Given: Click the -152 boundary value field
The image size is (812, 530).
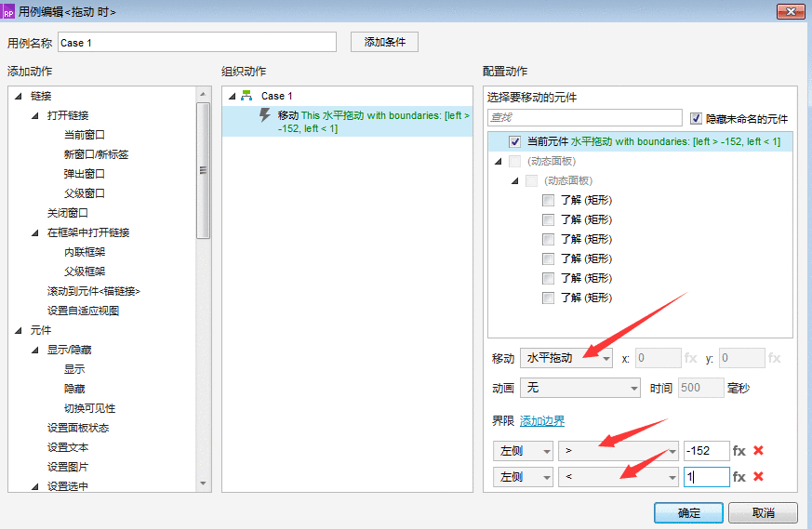Looking at the screenshot, I should point(706,451).
